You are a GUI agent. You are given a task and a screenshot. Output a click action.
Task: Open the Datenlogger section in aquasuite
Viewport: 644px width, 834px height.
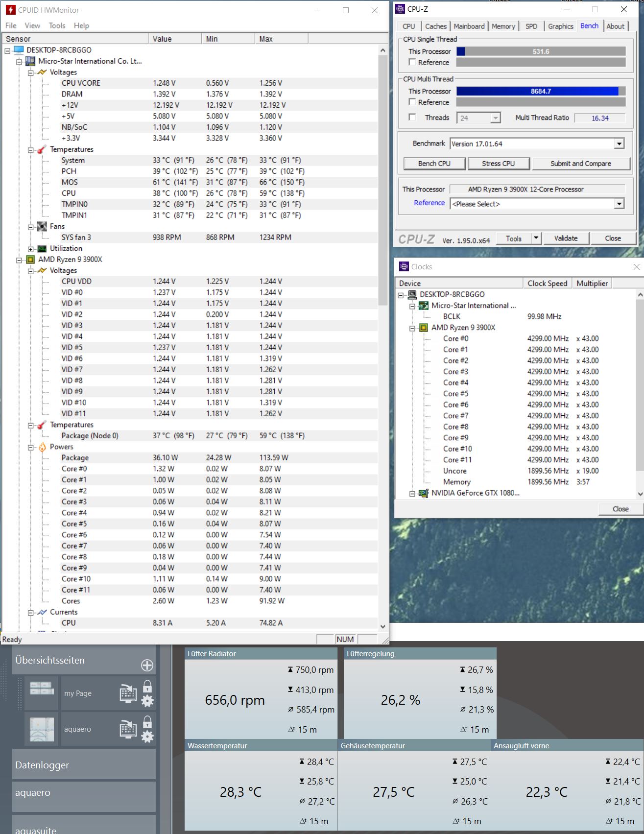click(84, 764)
